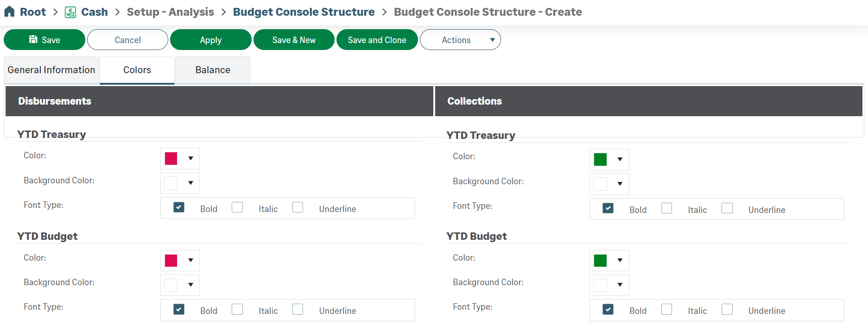Click the floppy disk Save icon
868x331 pixels.
33,39
